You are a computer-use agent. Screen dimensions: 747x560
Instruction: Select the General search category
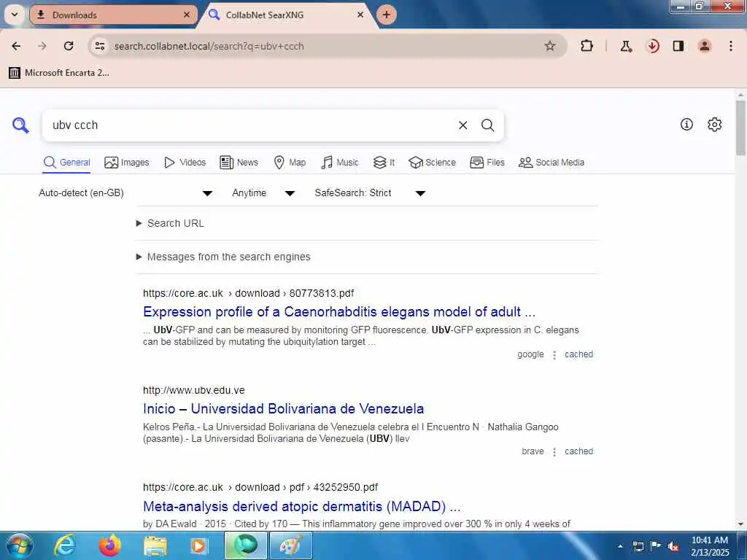pos(66,163)
